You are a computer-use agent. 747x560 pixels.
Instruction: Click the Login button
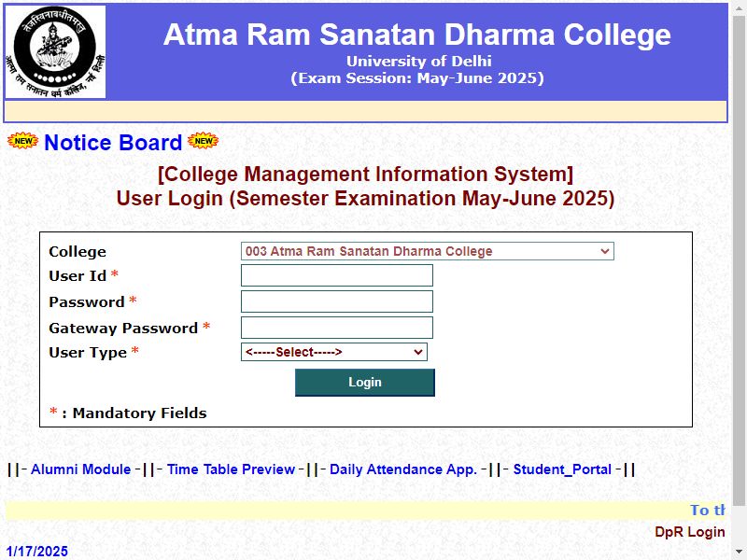pyautogui.click(x=365, y=383)
